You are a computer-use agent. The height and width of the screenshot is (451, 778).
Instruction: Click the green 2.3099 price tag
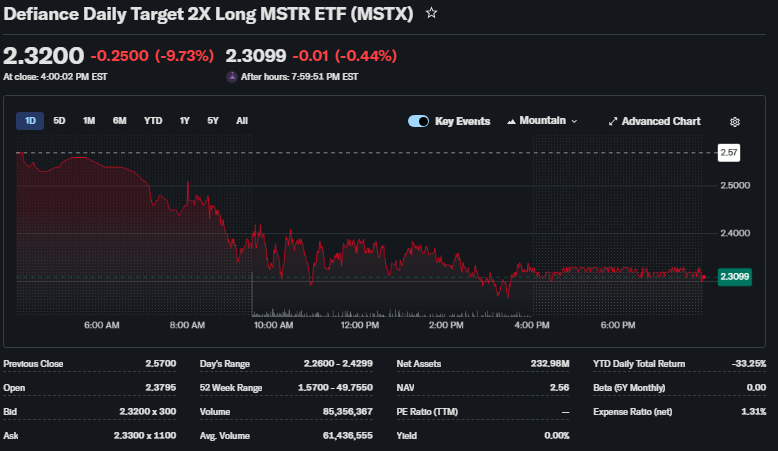pyautogui.click(x=735, y=277)
